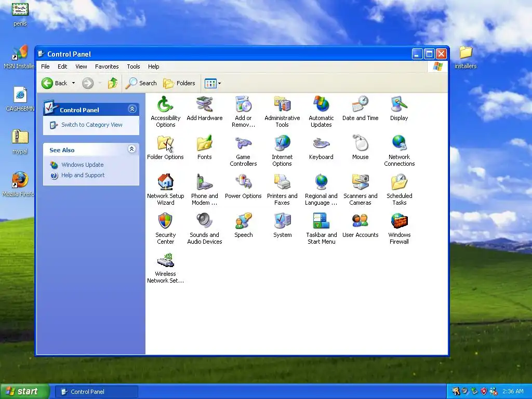Open Accessibility Options applet
The width and height of the screenshot is (532, 399).
[x=165, y=111]
